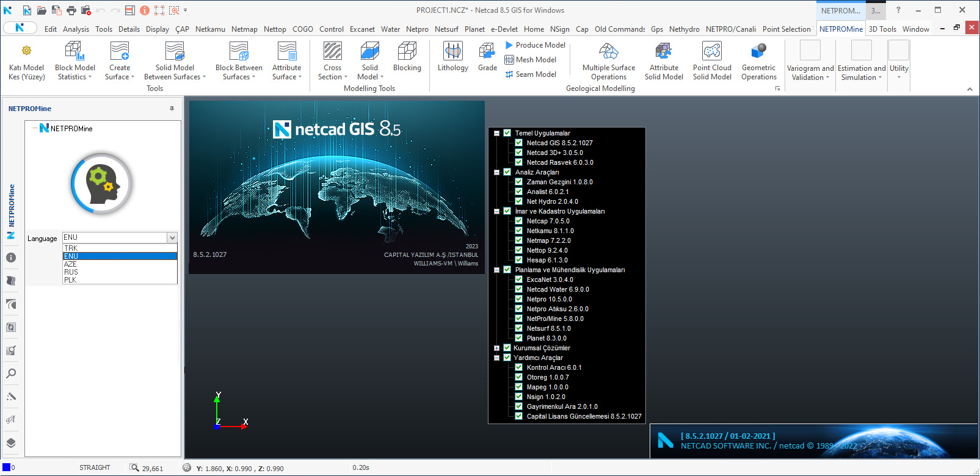Click the Mesh Model button
The image size is (980, 476).
531,60
